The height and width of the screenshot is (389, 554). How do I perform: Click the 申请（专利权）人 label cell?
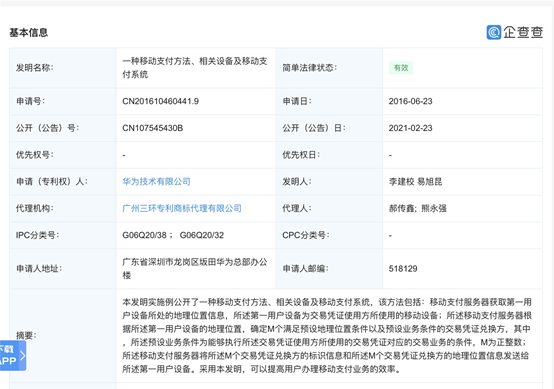coord(63,182)
